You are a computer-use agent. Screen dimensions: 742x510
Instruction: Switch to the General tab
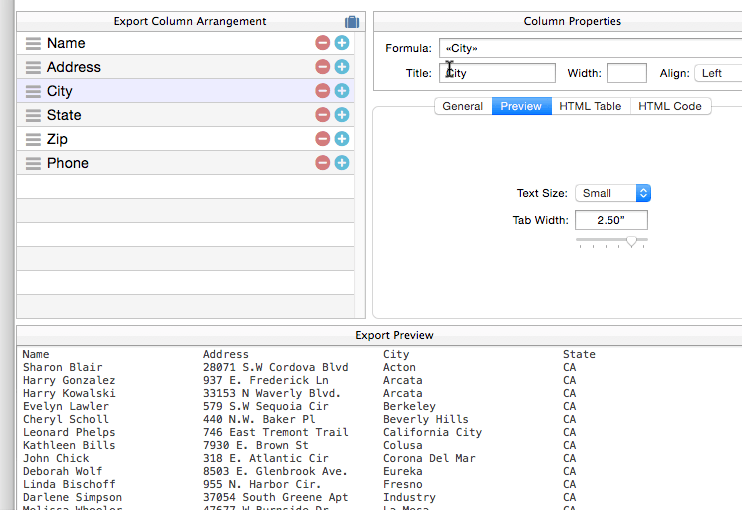pos(462,106)
